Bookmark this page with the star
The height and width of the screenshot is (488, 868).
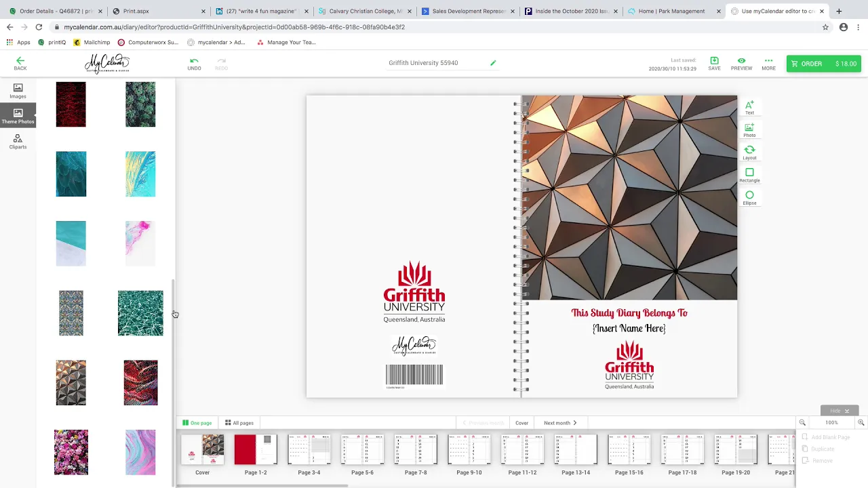tap(825, 27)
